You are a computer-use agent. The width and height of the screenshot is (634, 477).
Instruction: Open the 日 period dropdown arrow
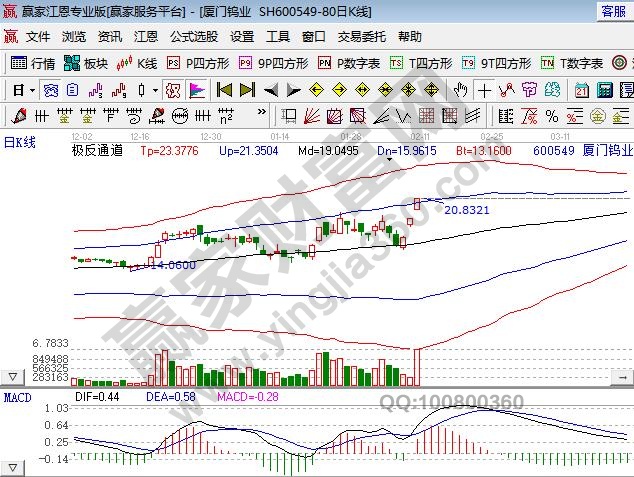pos(32,90)
